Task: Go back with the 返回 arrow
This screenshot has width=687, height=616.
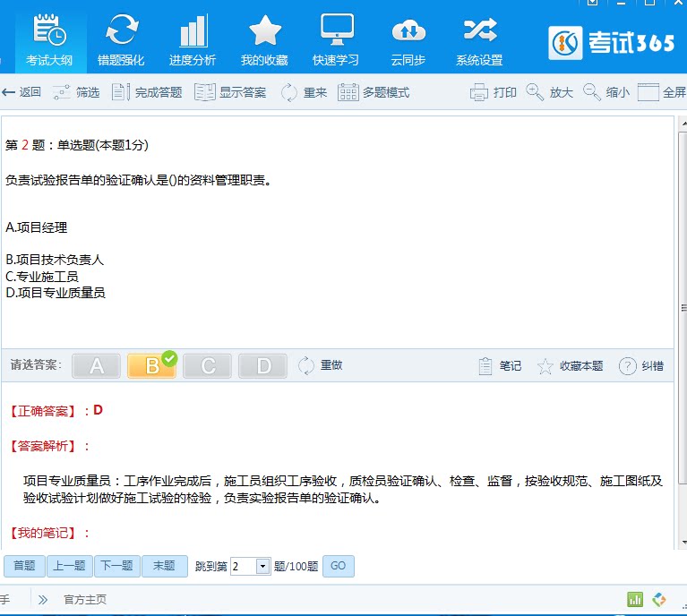Action: [21, 92]
